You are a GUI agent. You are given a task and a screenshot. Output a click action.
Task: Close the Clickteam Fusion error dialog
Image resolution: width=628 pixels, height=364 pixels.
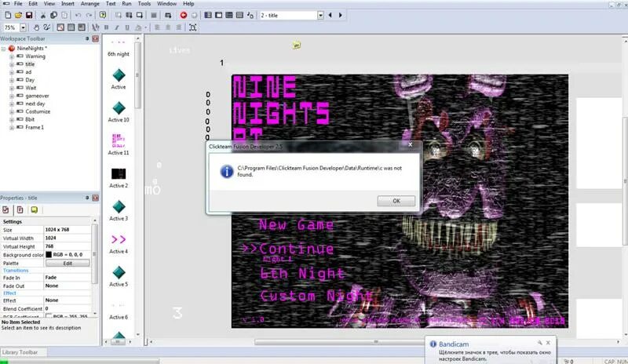[x=410, y=144]
